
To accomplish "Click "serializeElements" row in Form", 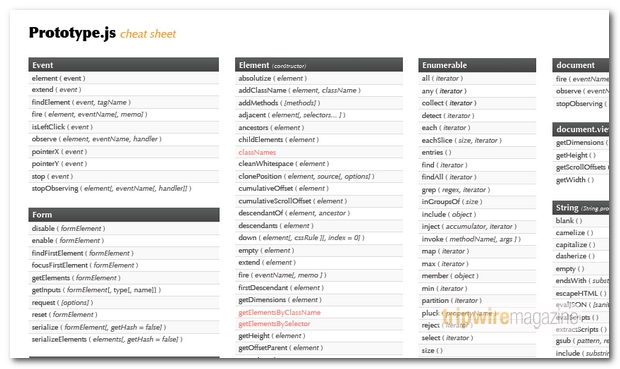I will (124, 339).
